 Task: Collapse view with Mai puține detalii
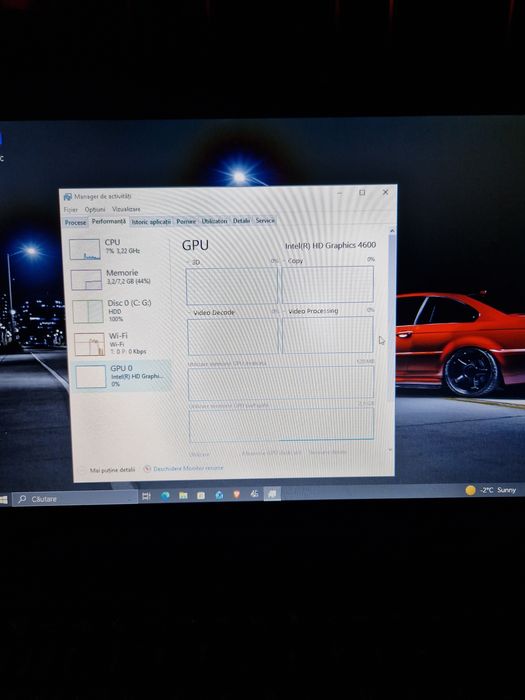(x=108, y=470)
